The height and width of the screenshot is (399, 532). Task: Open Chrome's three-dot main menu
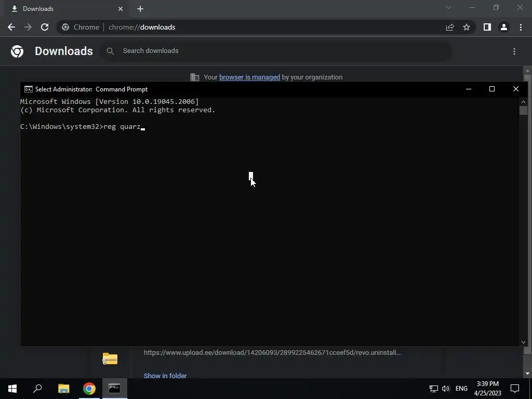tap(521, 27)
